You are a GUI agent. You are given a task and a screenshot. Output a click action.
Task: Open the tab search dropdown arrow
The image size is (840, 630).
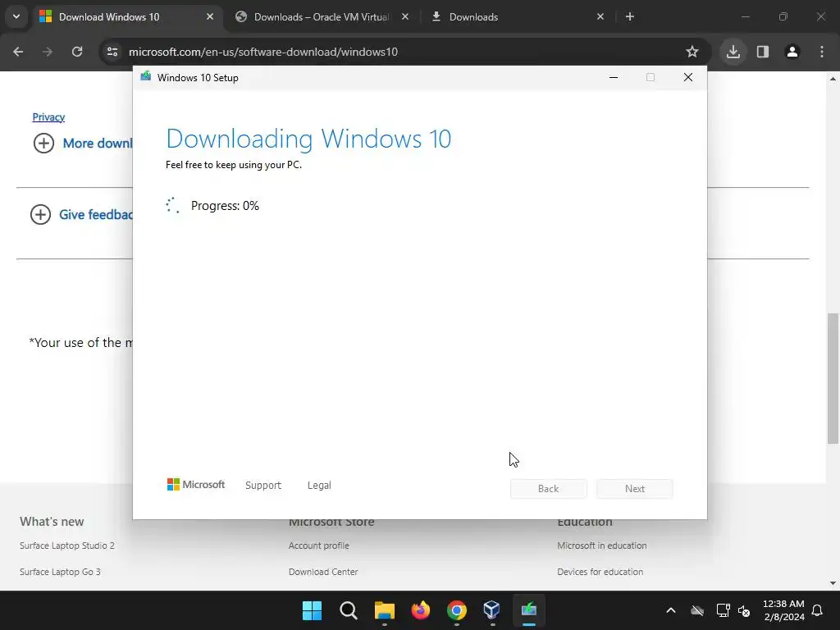pyautogui.click(x=16, y=16)
